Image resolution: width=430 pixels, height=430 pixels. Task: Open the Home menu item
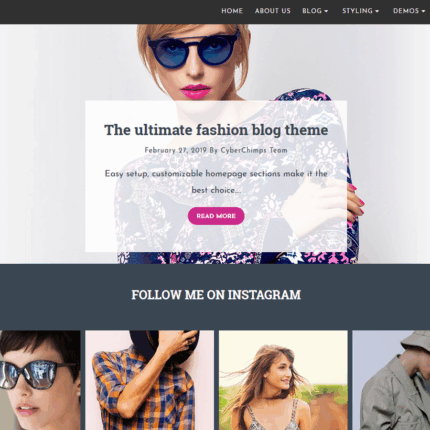pos(232,11)
